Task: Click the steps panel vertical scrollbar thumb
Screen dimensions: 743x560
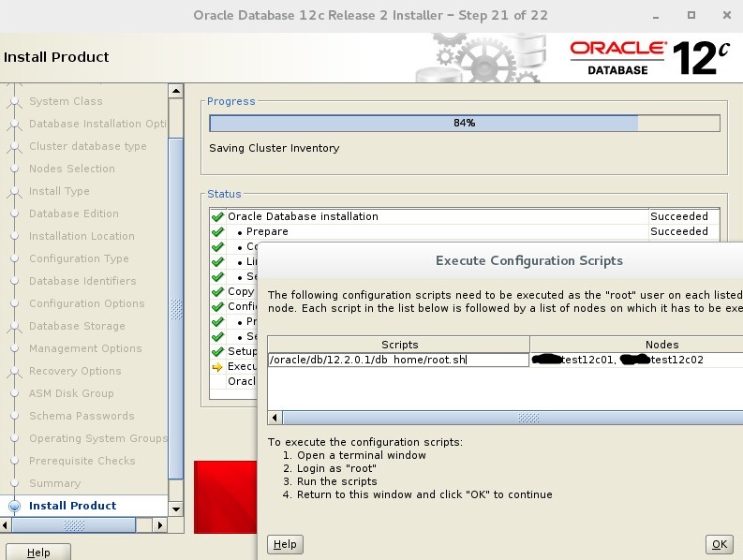Action: coord(176,309)
